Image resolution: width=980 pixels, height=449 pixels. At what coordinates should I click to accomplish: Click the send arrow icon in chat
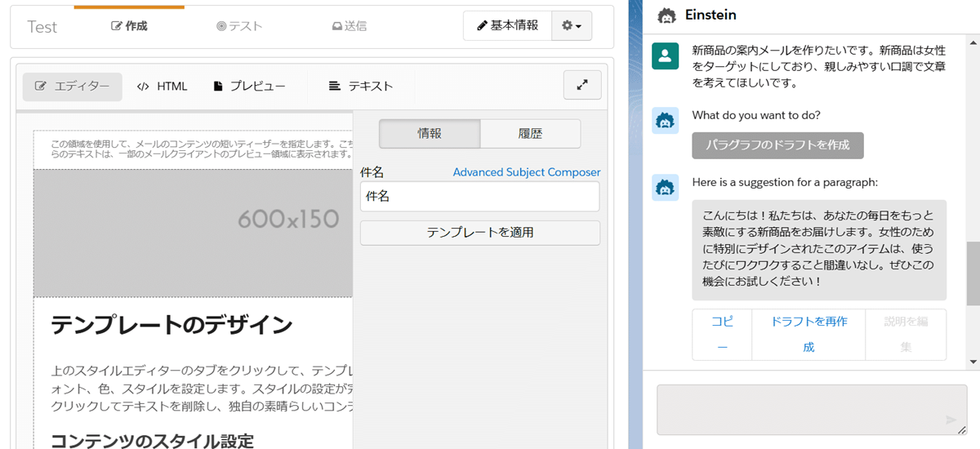[951, 420]
